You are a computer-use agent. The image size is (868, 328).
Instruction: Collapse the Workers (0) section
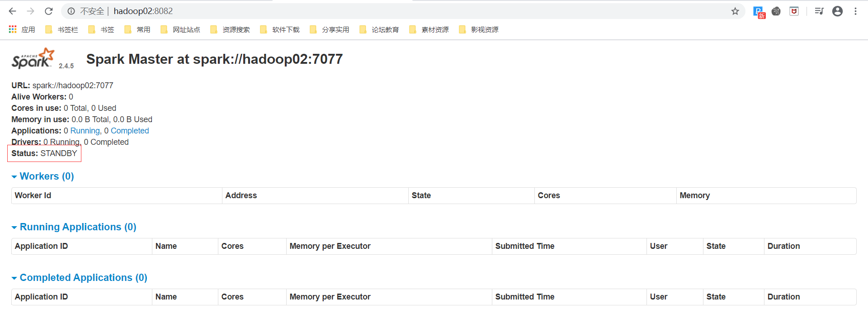(x=42, y=176)
